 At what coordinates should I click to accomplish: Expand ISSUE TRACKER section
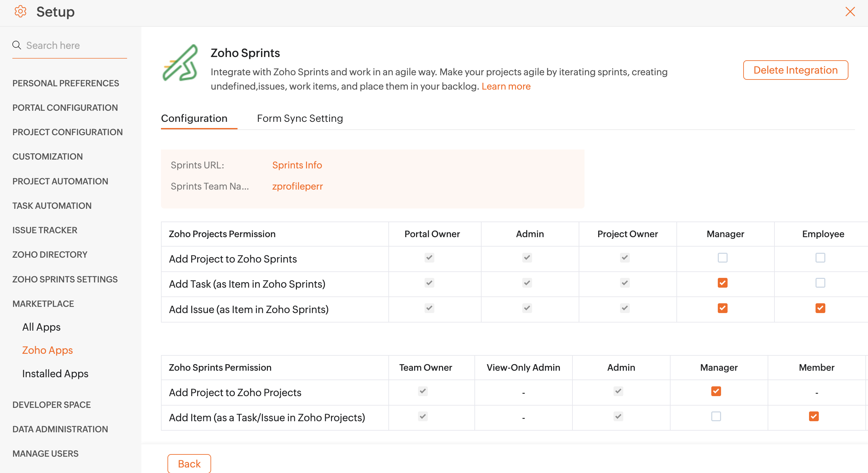pos(45,230)
